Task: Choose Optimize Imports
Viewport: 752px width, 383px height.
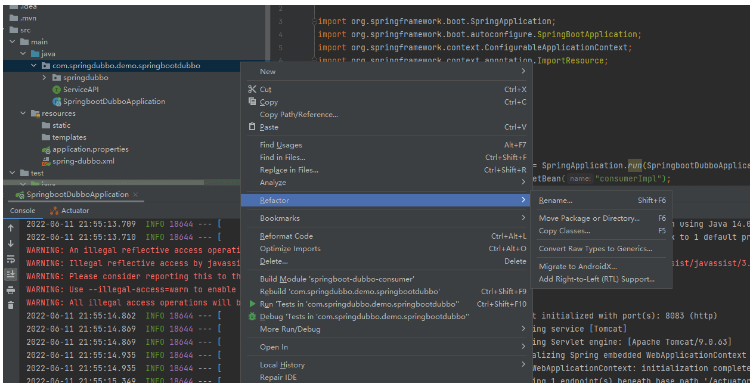Action: coord(290,249)
